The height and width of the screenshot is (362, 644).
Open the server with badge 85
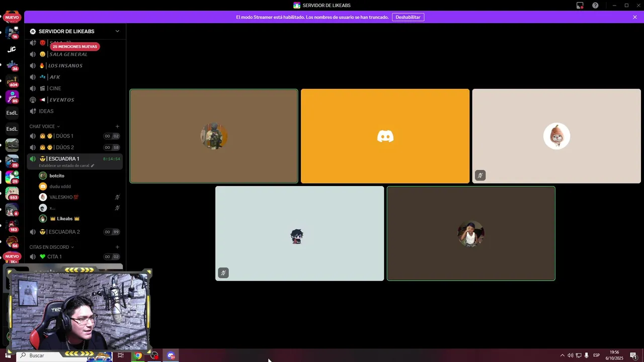point(12,97)
